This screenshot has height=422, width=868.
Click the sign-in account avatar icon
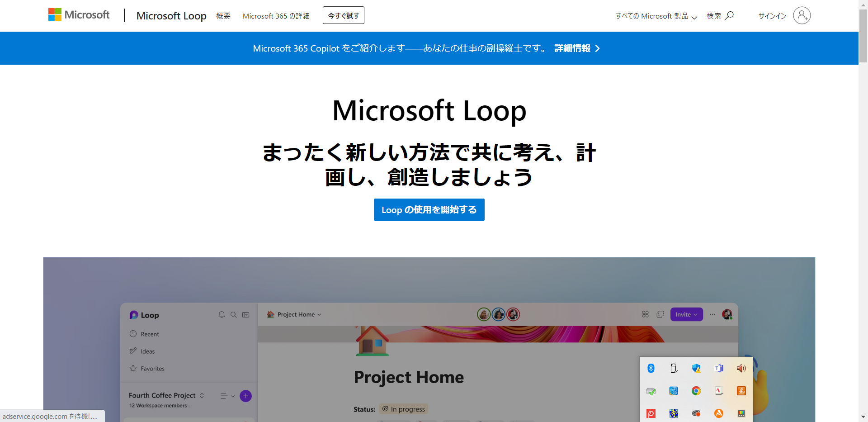point(802,15)
